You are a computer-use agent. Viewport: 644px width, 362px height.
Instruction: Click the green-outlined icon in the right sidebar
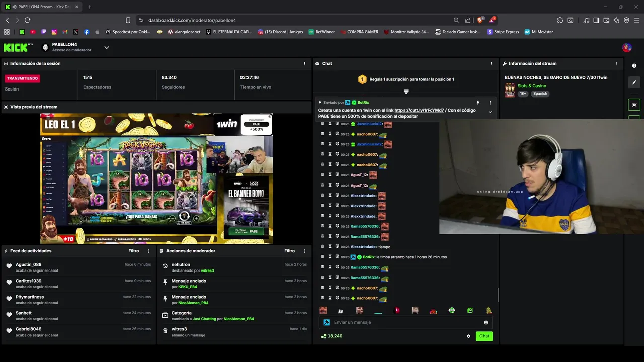(x=634, y=105)
